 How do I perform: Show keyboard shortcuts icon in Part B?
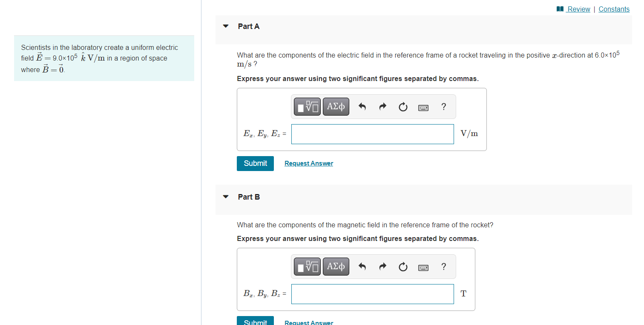pos(423,267)
